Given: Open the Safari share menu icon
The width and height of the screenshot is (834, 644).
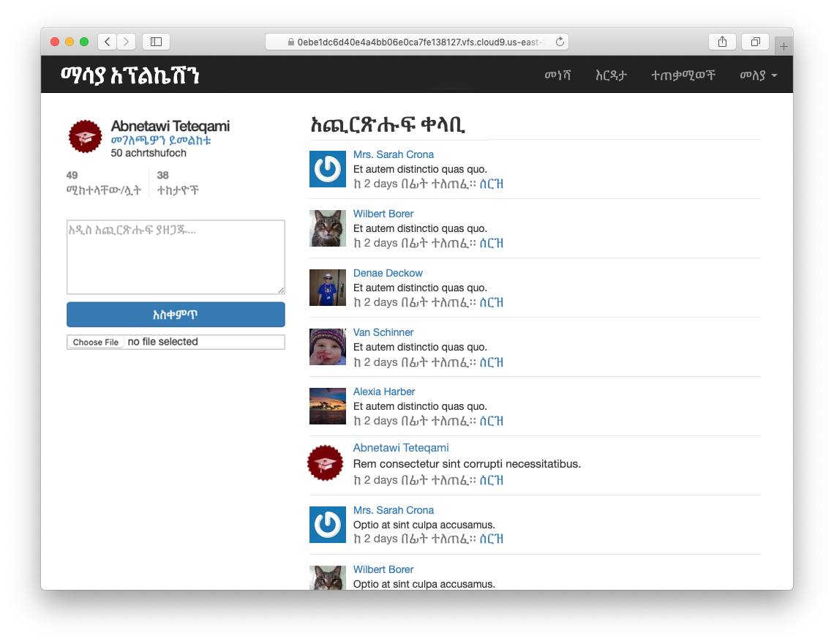Looking at the screenshot, I should click(722, 42).
